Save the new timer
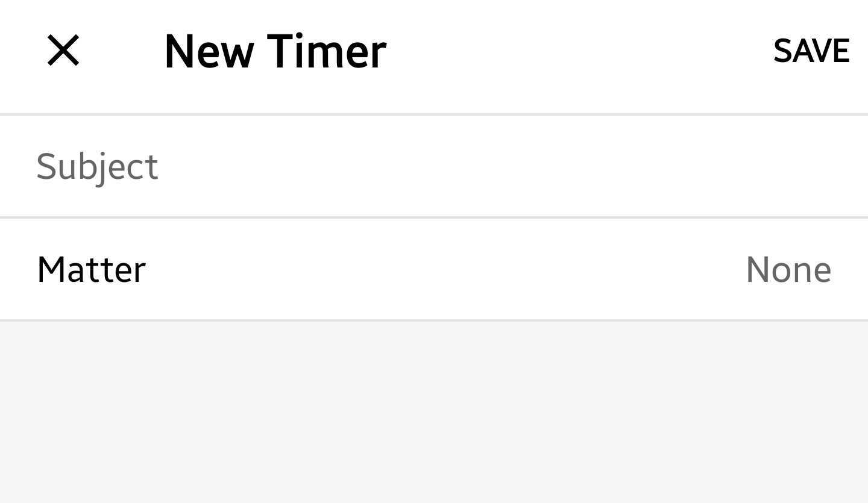868x503 pixels. (x=811, y=51)
